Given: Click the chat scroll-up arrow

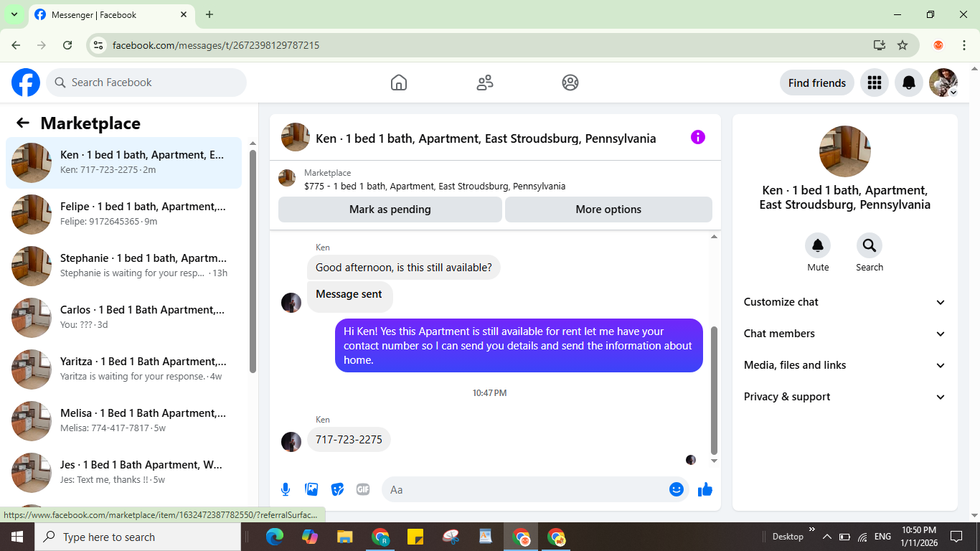Looking at the screenshot, I should click(714, 237).
